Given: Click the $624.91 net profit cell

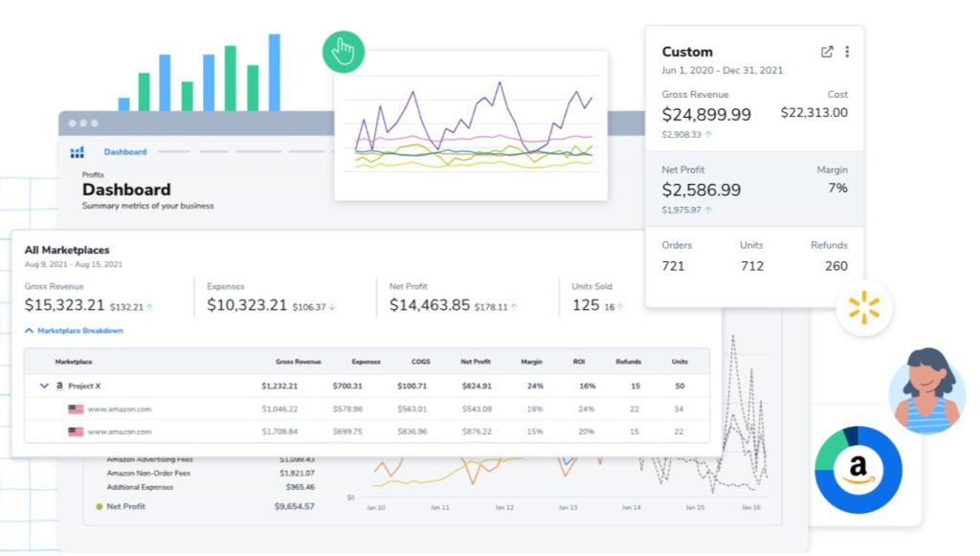Looking at the screenshot, I should 477,386.
